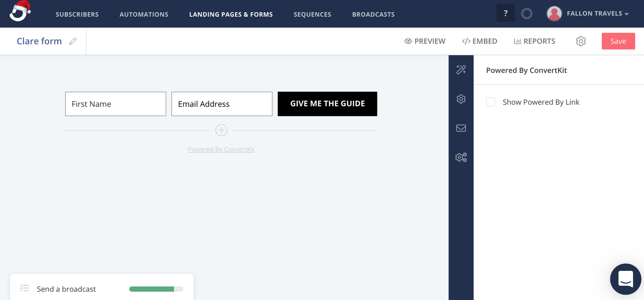Select the magic wand styles icon in sidebar
644x300 pixels.
(461, 69)
